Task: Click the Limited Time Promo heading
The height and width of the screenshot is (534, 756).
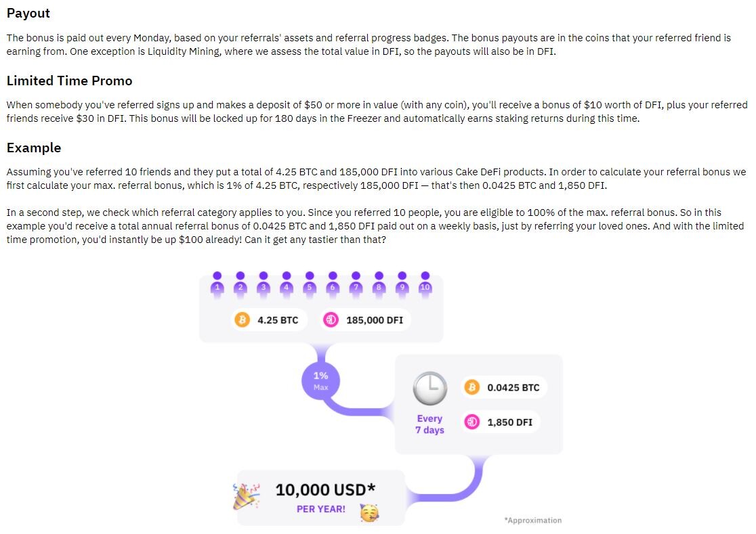Action: (69, 81)
